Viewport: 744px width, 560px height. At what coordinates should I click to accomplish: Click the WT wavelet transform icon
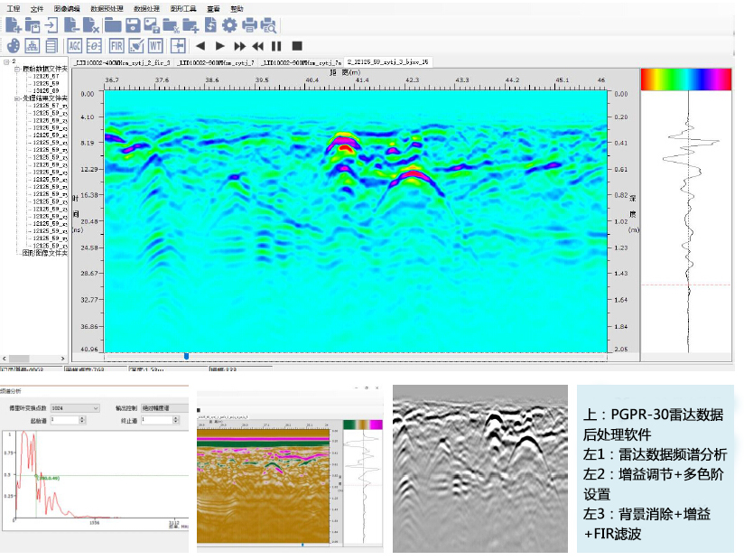click(157, 44)
